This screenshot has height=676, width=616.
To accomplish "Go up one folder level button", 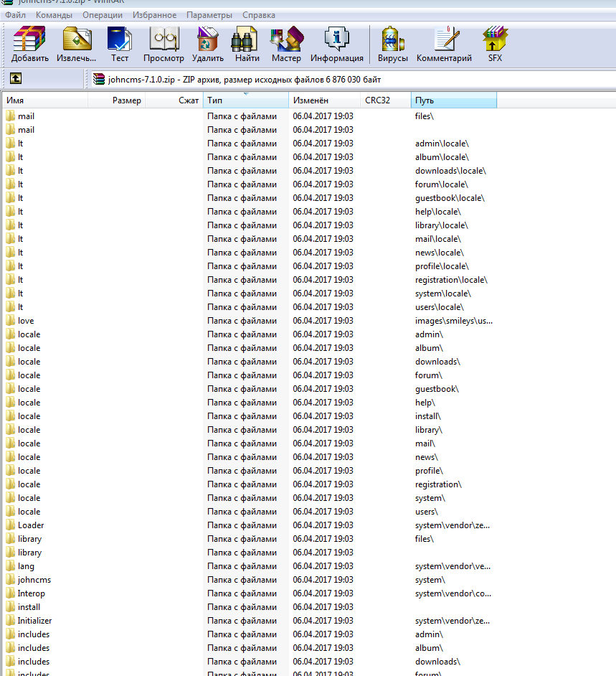I will coord(16,78).
